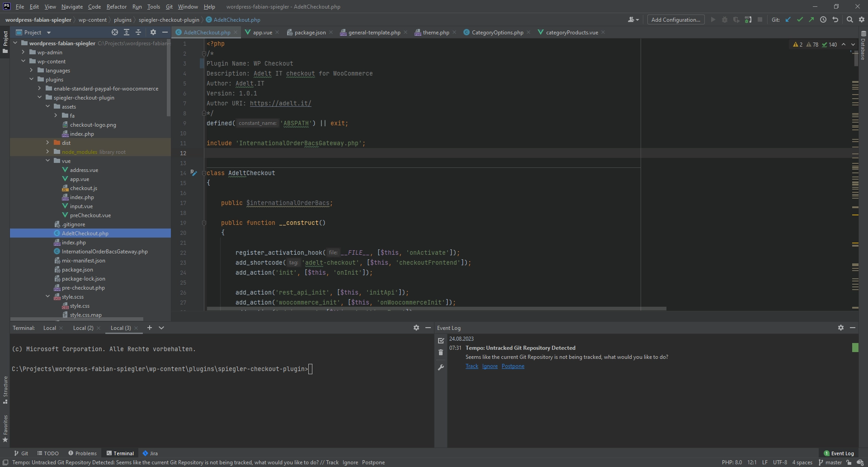Click the Add Configuration button

tap(675, 19)
